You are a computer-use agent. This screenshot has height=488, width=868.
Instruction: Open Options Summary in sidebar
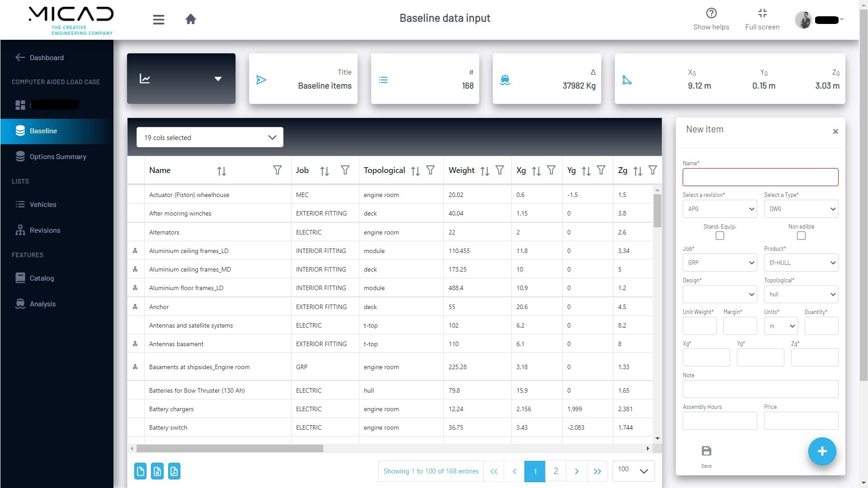(57, 156)
